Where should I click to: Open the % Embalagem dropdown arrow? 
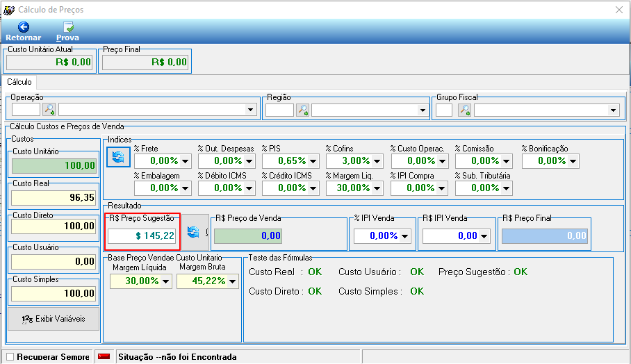(185, 188)
